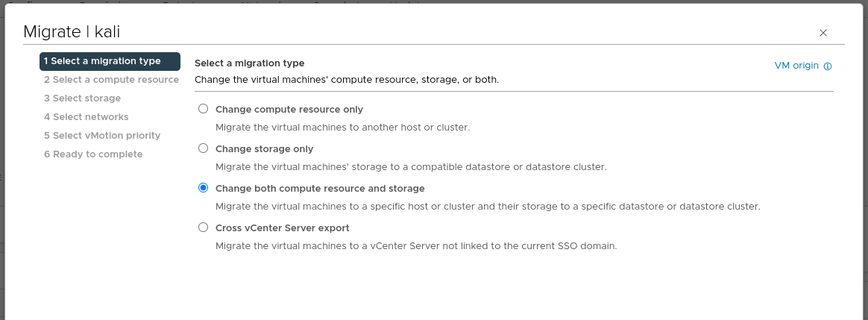
Task: Open step 3 Select storage
Action: [82, 98]
